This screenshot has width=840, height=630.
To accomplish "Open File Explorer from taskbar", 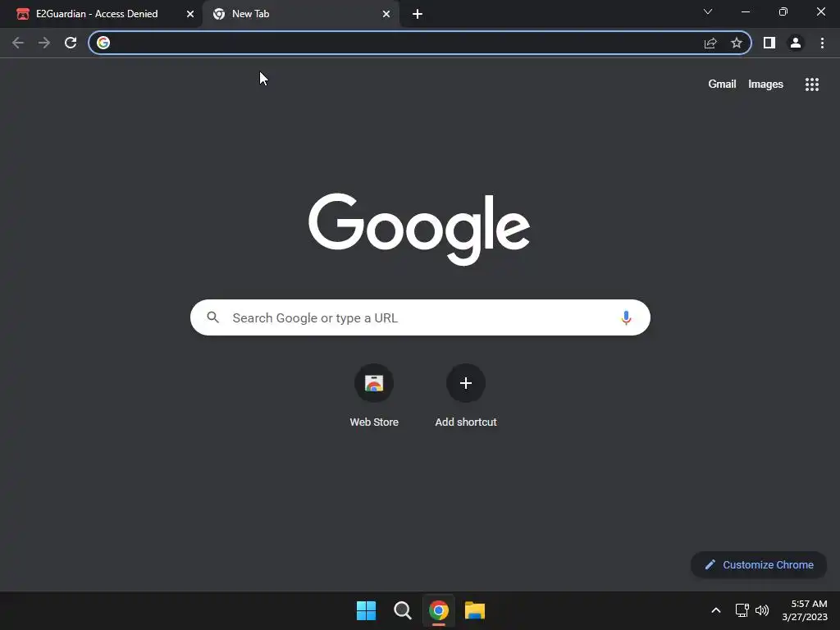I will 475,610.
